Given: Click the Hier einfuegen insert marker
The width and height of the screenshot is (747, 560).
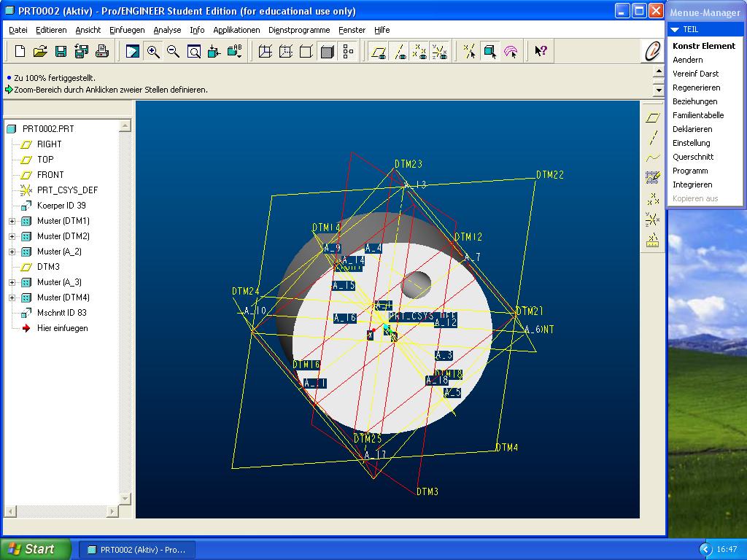Looking at the screenshot, I should (x=63, y=328).
